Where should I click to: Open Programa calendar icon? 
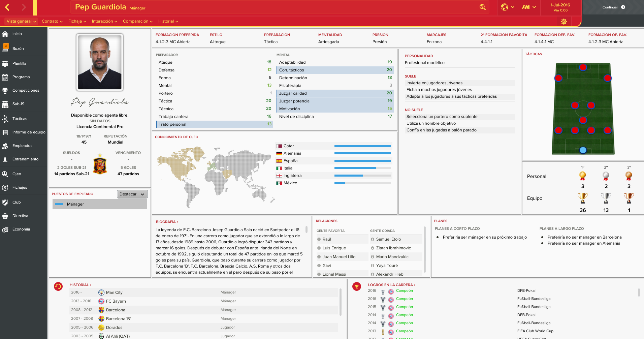tap(5, 77)
